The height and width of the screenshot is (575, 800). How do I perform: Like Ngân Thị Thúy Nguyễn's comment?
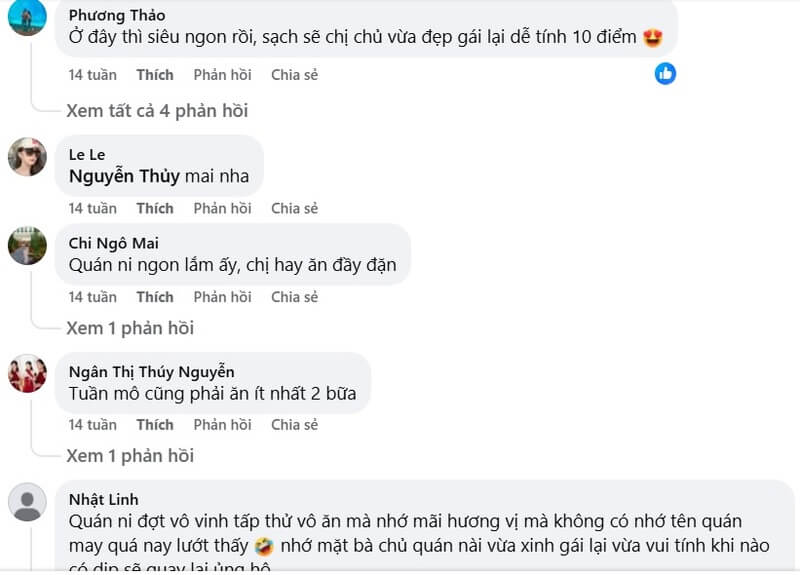click(x=155, y=425)
